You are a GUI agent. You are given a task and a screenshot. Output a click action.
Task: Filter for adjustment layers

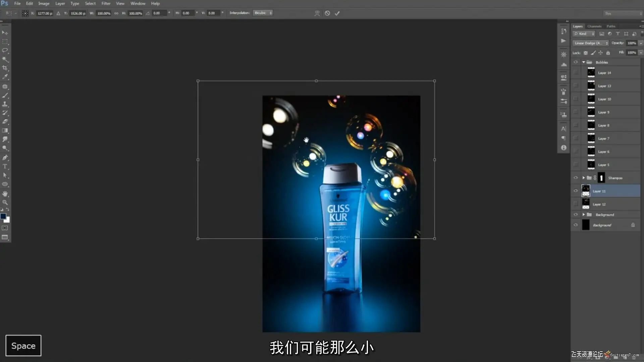609,34
